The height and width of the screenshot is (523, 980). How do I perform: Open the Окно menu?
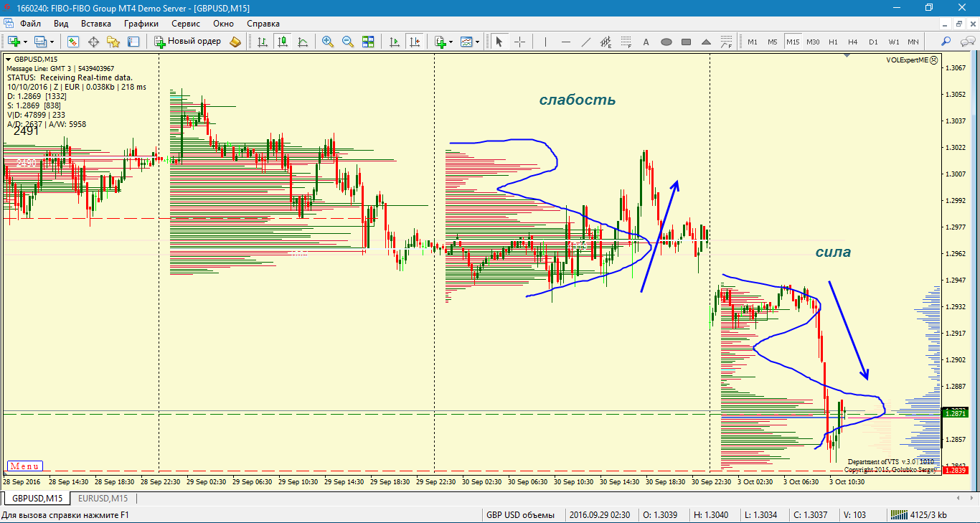click(x=223, y=23)
